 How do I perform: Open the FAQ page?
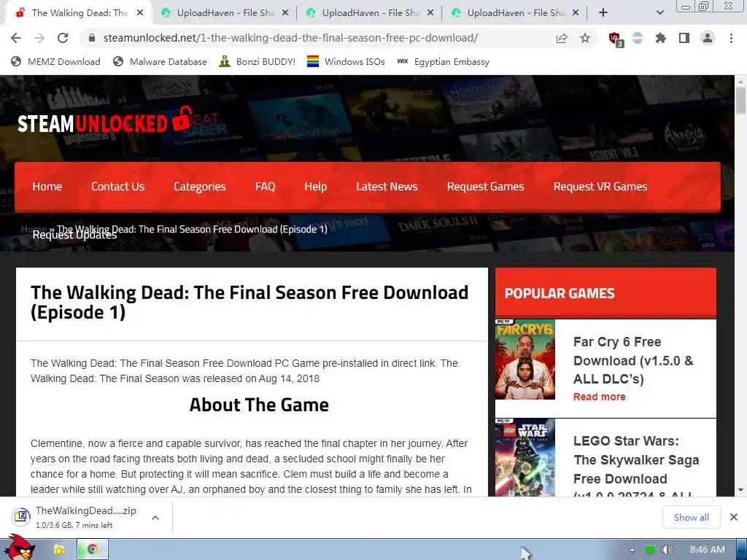pyautogui.click(x=265, y=187)
